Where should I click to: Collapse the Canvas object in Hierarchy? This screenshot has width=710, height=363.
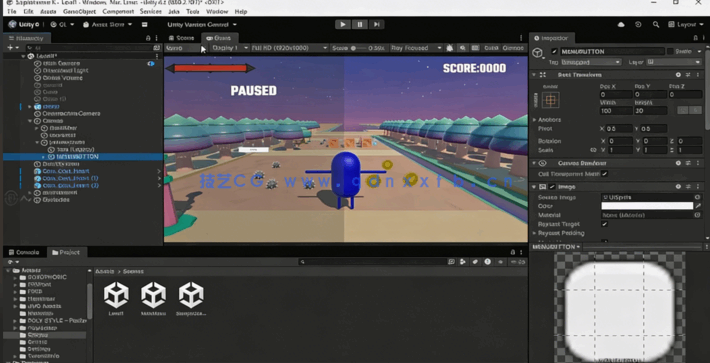[30, 121]
